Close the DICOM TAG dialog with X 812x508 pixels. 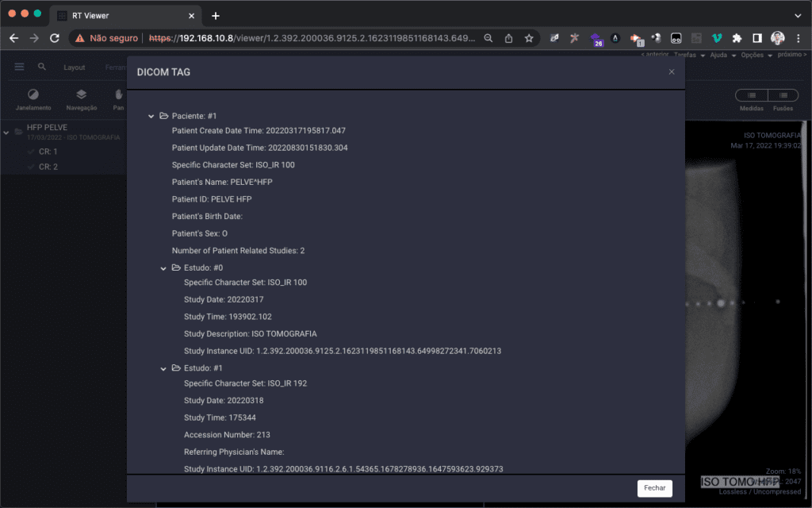tap(672, 71)
